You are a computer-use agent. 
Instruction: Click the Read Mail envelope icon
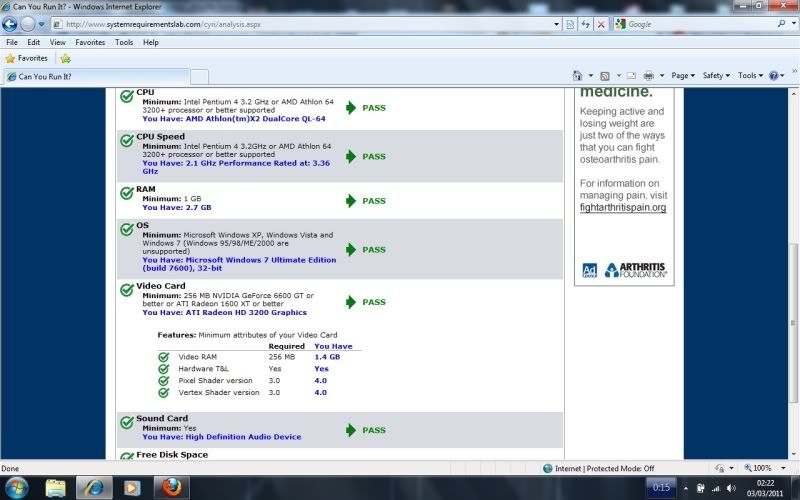coord(632,76)
